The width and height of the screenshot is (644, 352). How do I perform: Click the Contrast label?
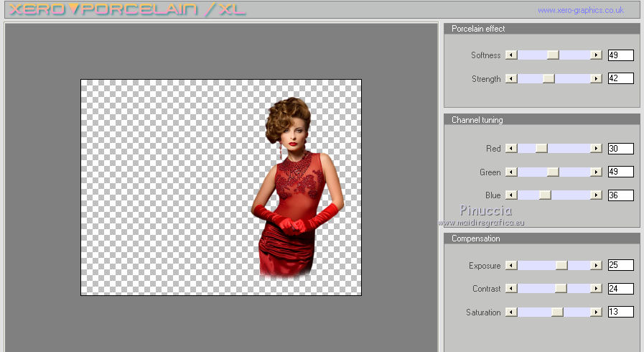(x=486, y=289)
